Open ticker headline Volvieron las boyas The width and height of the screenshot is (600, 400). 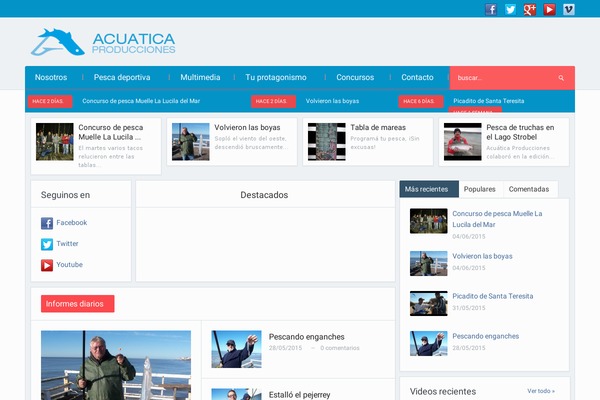pyautogui.click(x=332, y=101)
